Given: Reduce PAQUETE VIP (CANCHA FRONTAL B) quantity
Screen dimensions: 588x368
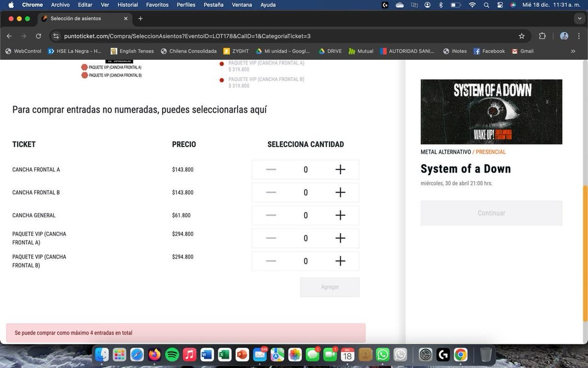Looking at the screenshot, I should pyautogui.click(x=271, y=261).
